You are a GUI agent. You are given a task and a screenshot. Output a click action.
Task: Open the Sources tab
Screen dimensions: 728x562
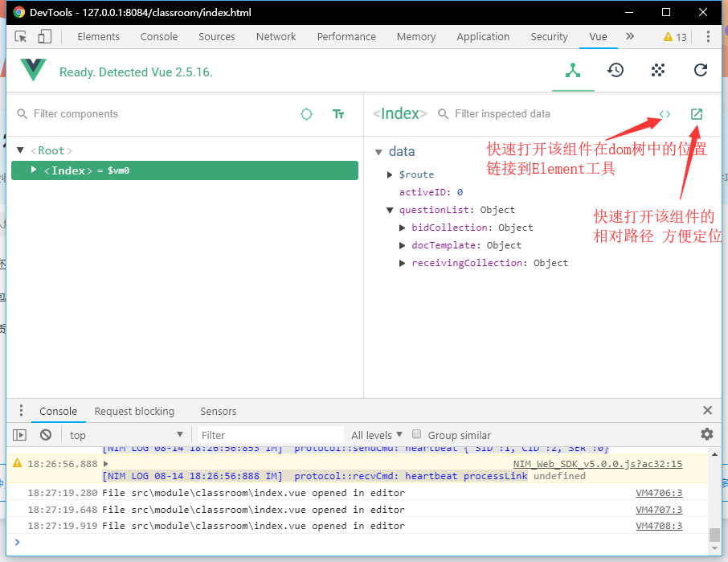(217, 37)
